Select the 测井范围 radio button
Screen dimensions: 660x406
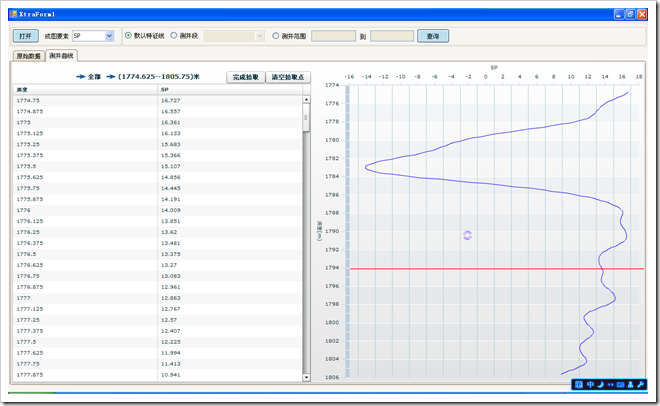276,36
